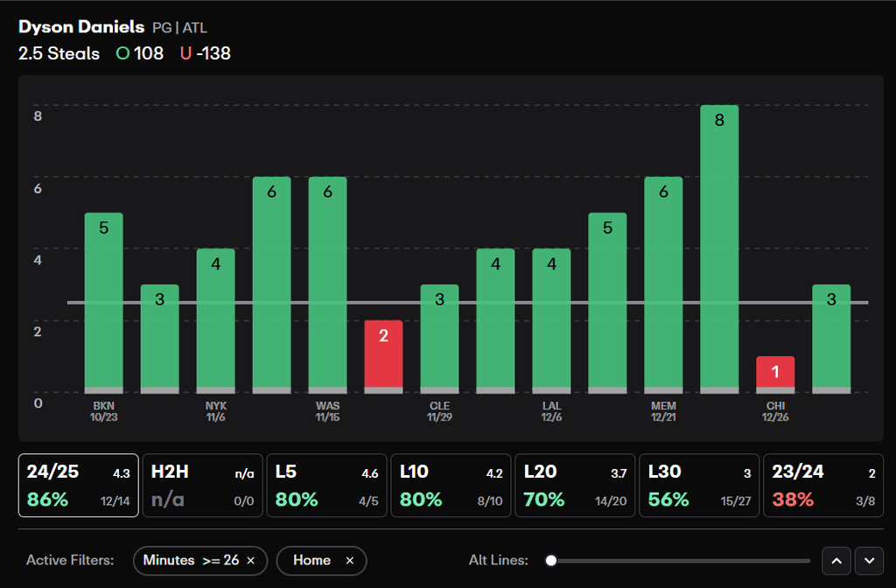Click the Dyson Daniels player name
Screen dimensions: 896x588
[81, 27]
